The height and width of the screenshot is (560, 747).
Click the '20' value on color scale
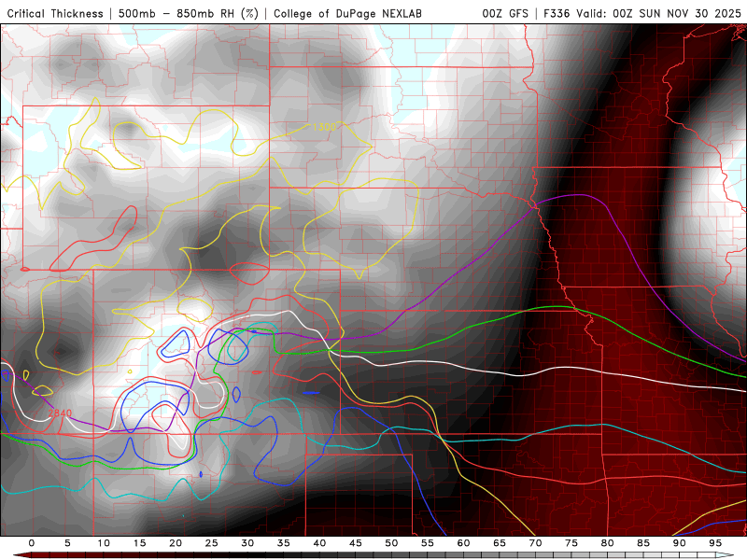[x=176, y=543]
